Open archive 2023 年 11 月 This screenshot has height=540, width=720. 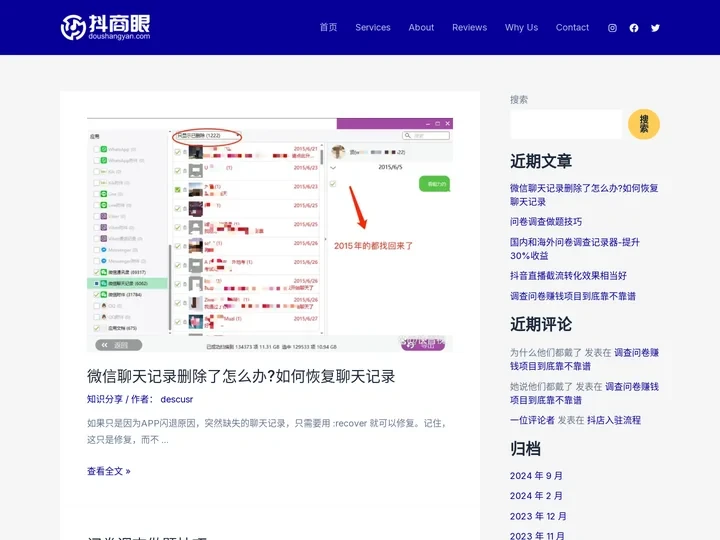(537, 535)
